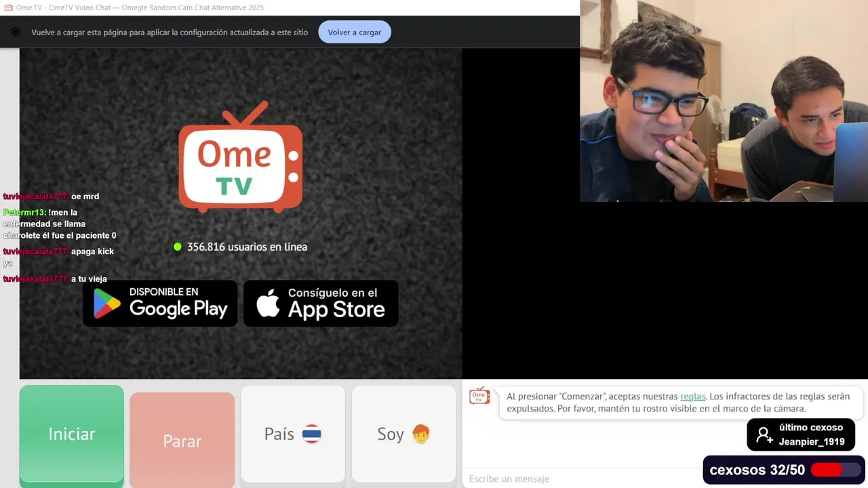Click the chat message 'oe mrd'
Viewport: 868px width, 488px height.
coord(85,197)
